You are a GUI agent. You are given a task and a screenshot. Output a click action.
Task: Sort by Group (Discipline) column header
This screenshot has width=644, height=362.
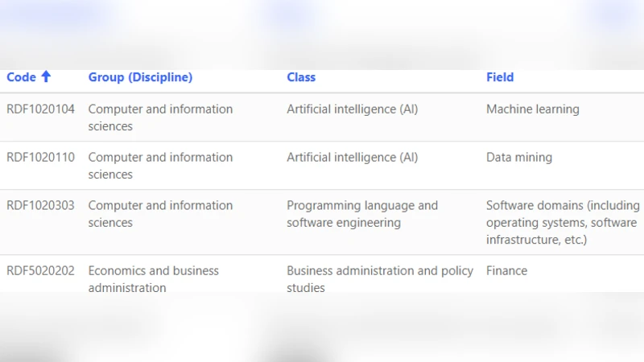click(x=140, y=77)
